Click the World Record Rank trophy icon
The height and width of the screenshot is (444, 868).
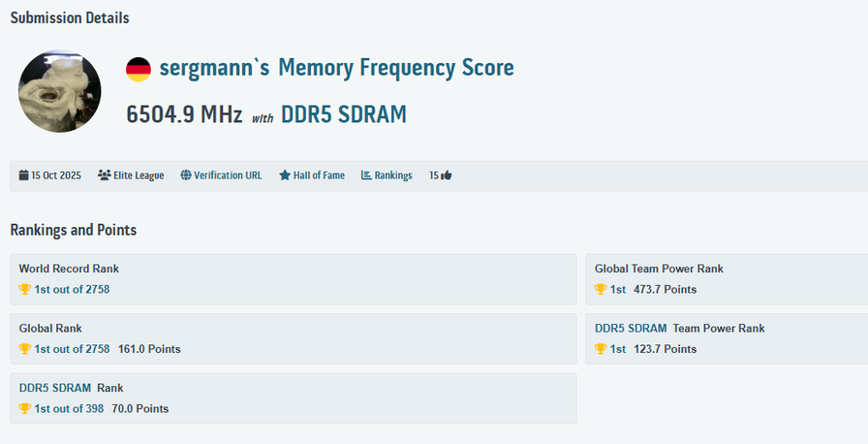[25, 289]
